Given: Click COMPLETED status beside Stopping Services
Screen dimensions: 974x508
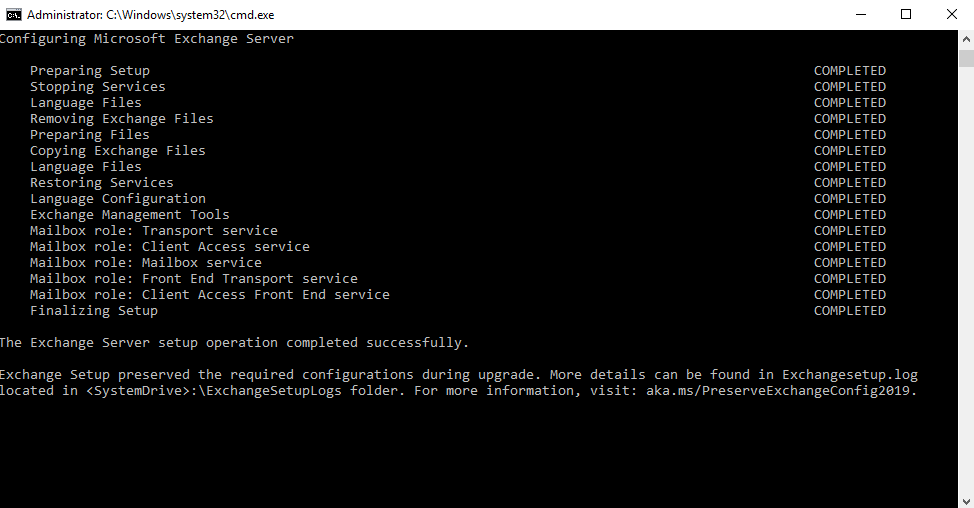Looking at the screenshot, I should [850, 87].
